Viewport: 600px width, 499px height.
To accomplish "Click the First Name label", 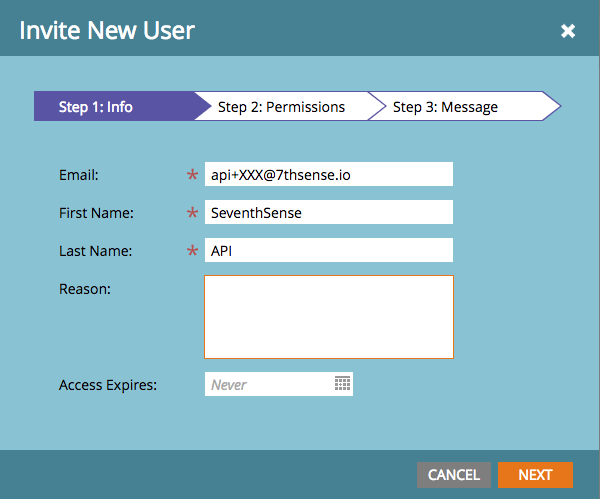I will [96, 213].
